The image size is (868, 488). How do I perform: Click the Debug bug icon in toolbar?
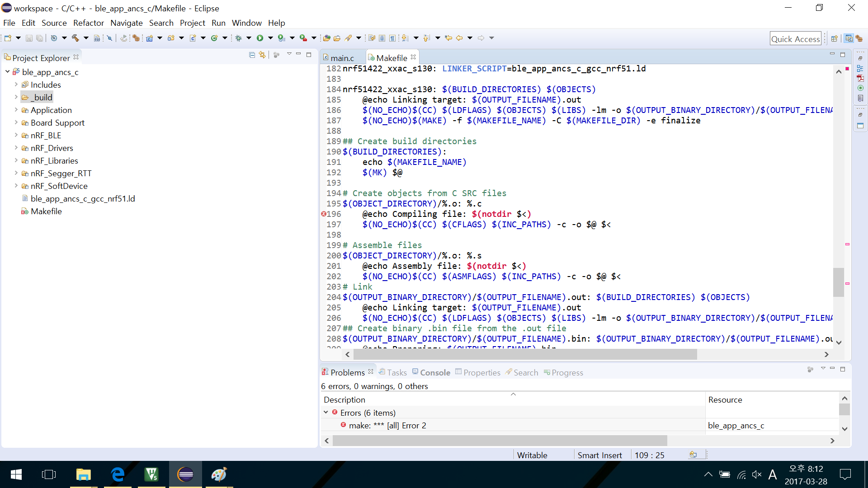point(239,38)
